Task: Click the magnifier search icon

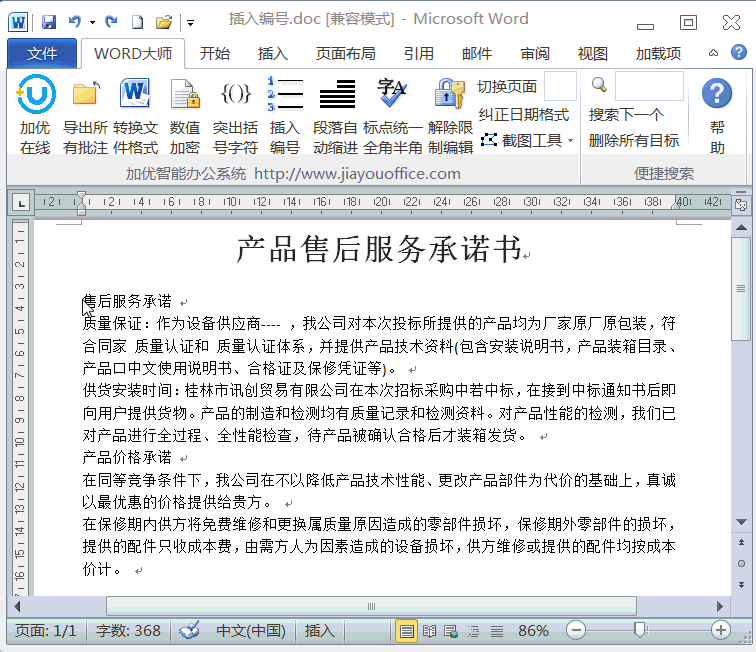Action: click(599, 85)
